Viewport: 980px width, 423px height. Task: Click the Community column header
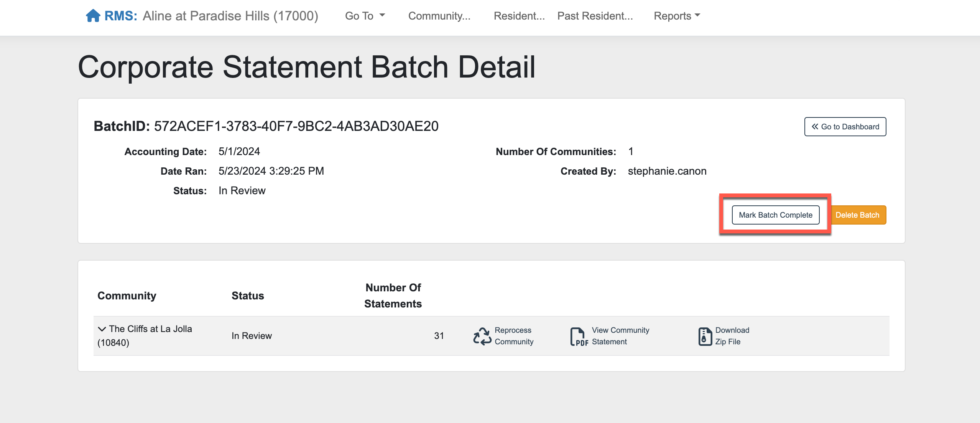(127, 296)
